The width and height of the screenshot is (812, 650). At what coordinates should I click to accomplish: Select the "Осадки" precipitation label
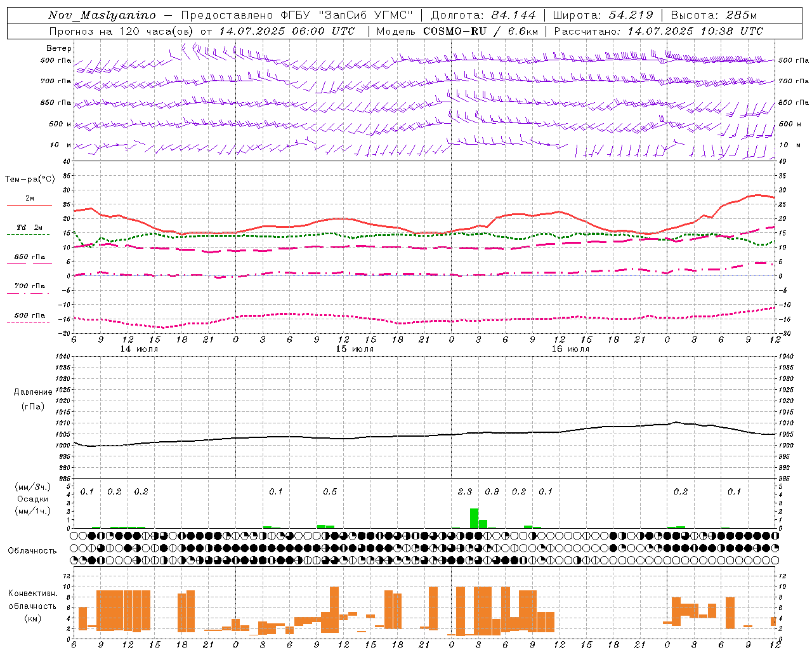tap(33, 499)
